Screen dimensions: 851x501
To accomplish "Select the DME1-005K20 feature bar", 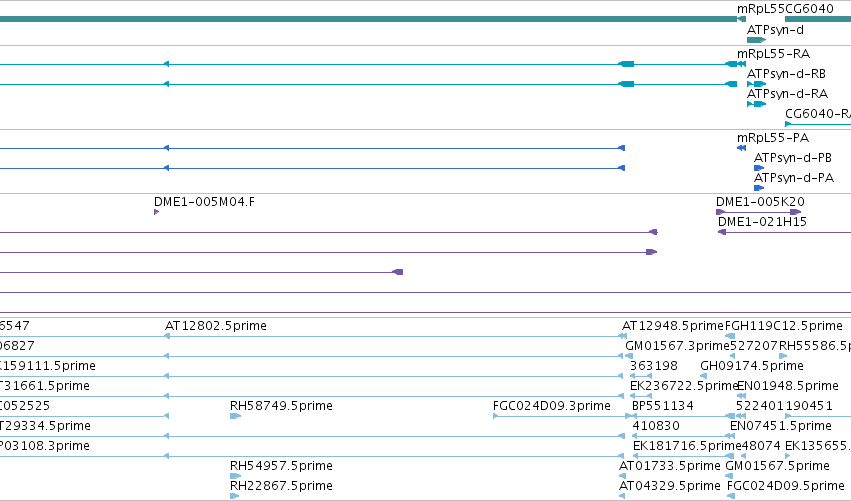I will (x=759, y=212).
